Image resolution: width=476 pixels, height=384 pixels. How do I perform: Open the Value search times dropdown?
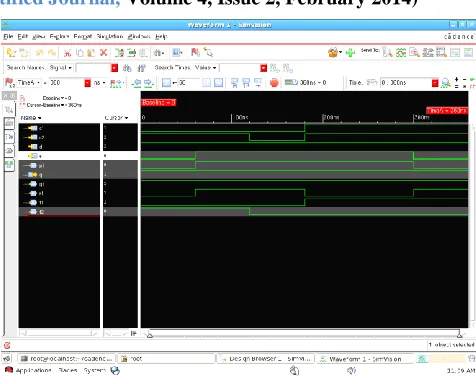[x=205, y=68]
